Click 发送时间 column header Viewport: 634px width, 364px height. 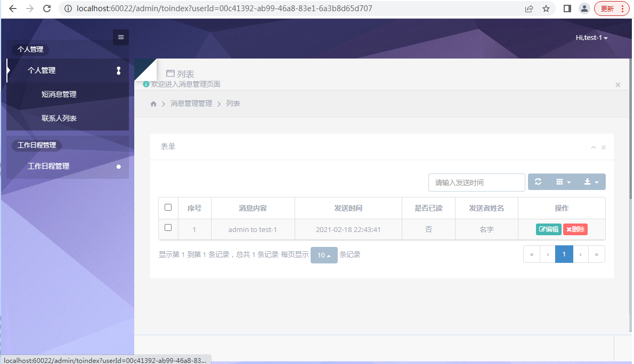[348, 208]
